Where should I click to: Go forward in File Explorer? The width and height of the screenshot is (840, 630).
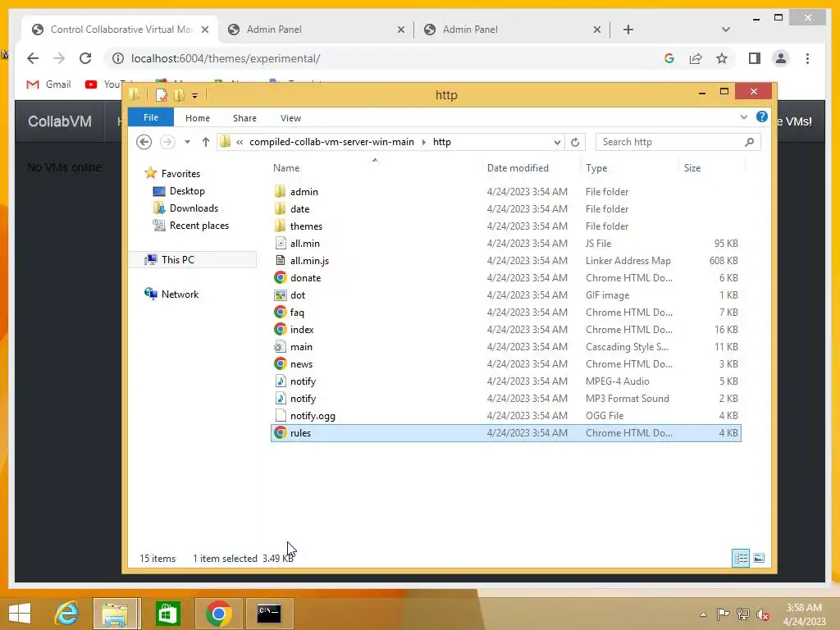167,142
